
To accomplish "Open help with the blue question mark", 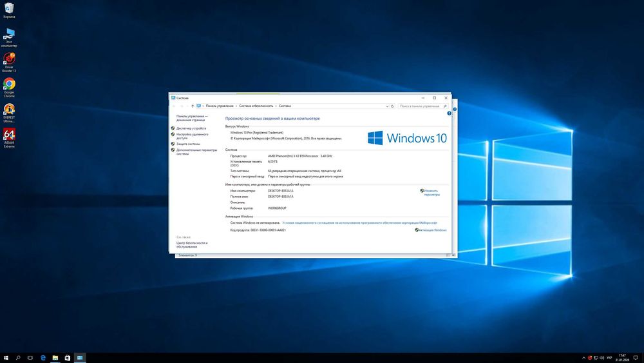I will click(450, 113).
